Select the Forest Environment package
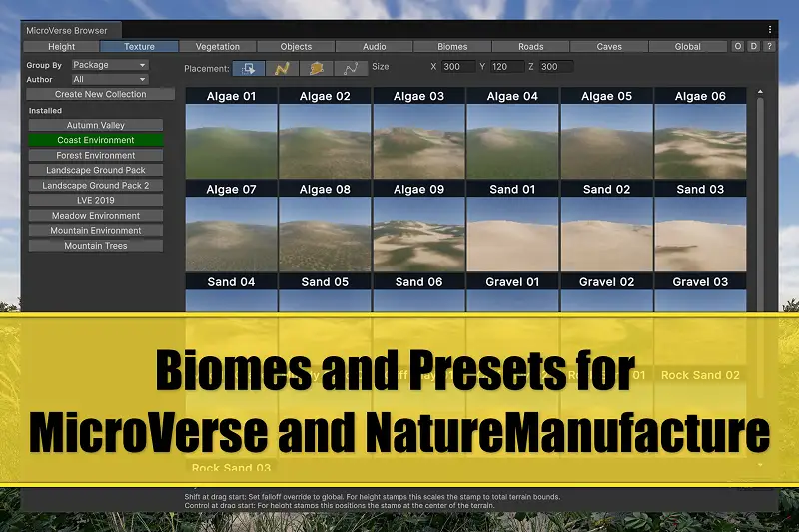Image resolution: width=799 pixels, height=532 pixels. pyautogui.click(x=96, y=155)
